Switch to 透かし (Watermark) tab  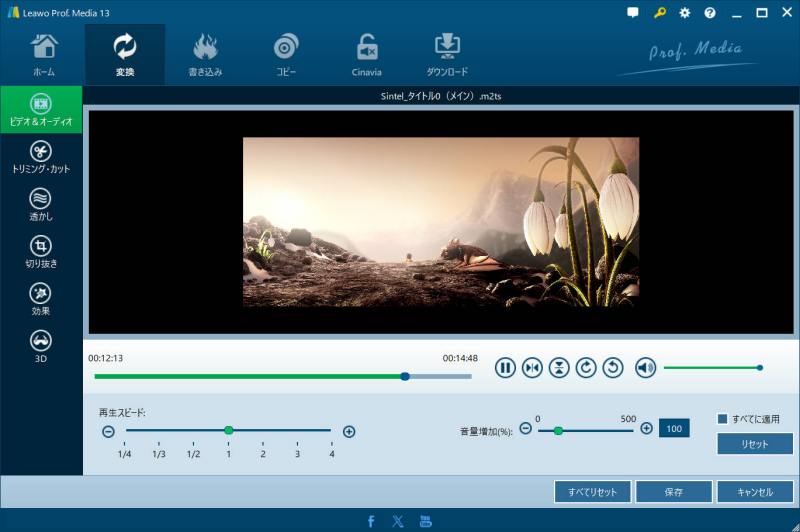click(x=41, y=205)
